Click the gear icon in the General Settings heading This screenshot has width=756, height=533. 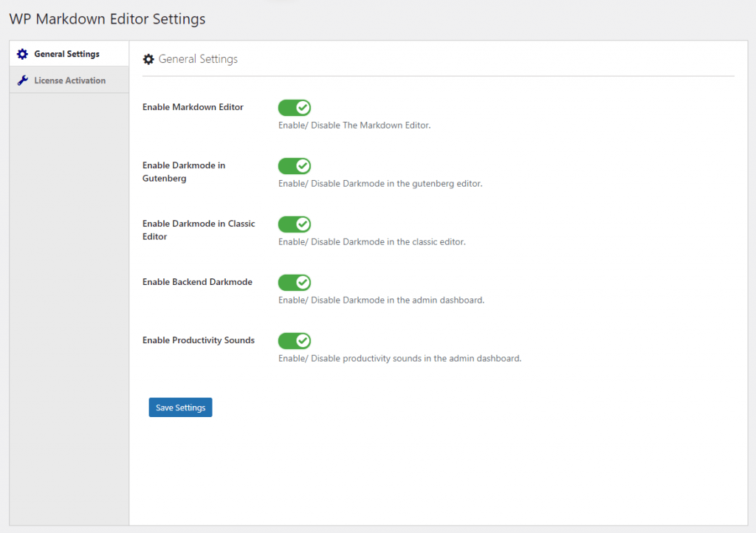[148, 59]
